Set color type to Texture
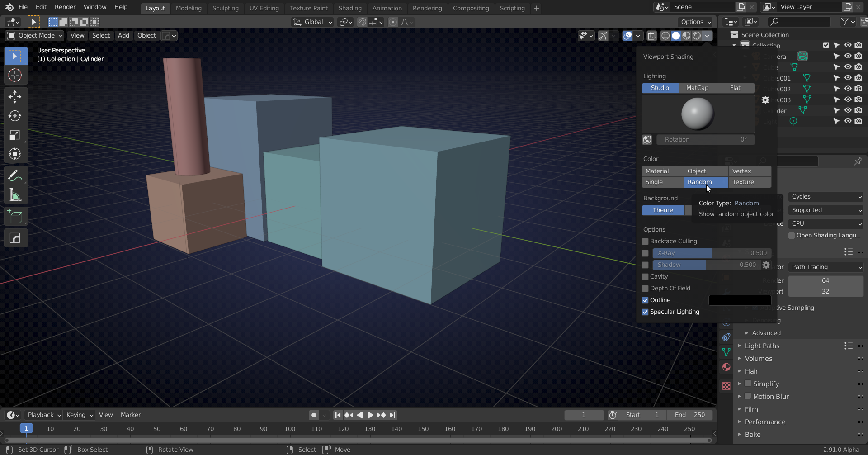868x455 pixels. pos(750,182)
